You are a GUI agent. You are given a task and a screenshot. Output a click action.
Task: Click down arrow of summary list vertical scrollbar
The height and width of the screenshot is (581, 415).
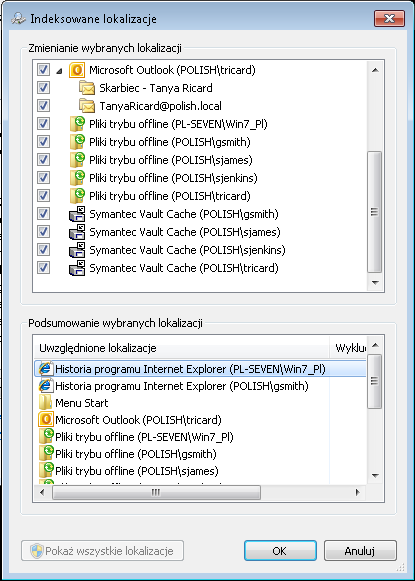[376, 475]
